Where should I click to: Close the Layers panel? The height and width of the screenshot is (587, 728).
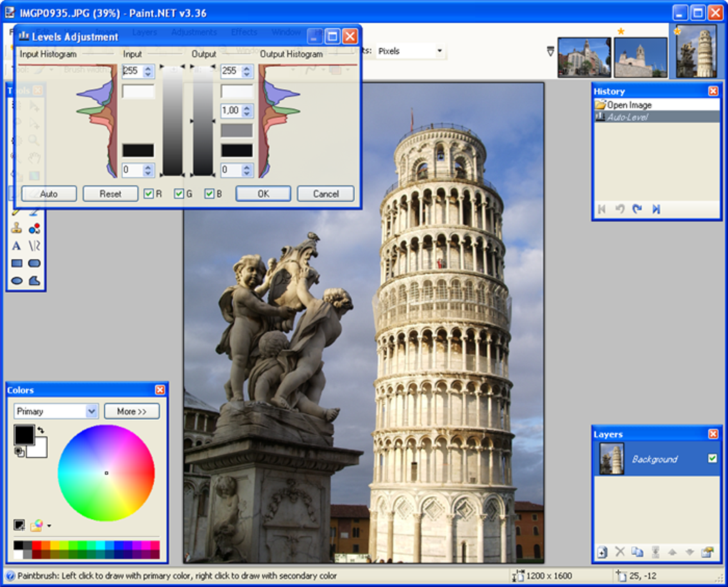(x=713, y=433)
